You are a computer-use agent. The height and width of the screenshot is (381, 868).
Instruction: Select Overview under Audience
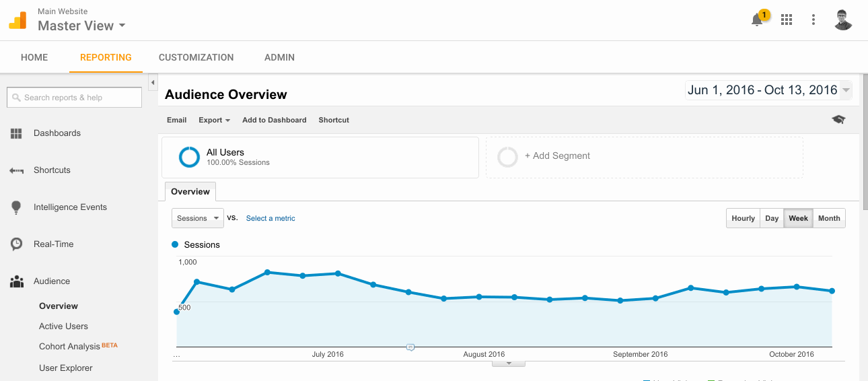click(x=59, y=306)
